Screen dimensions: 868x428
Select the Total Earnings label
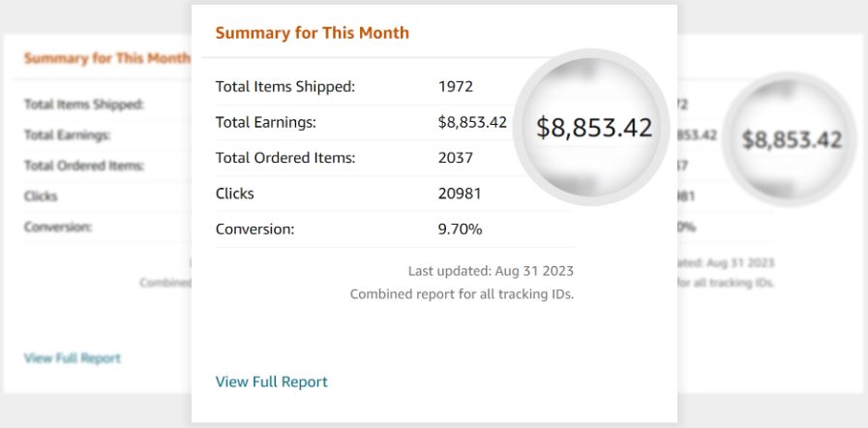click(x=266, y=122)
